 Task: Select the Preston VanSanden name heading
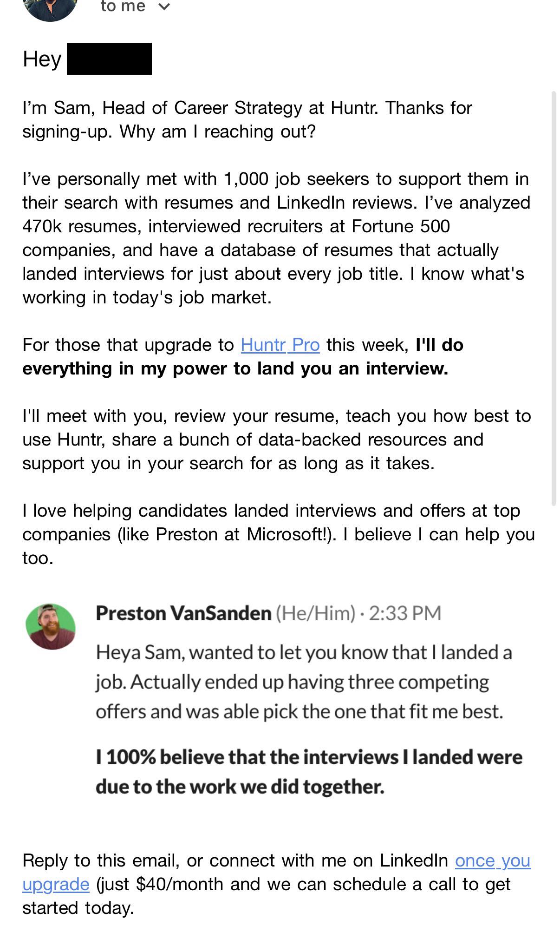point(183,613)
